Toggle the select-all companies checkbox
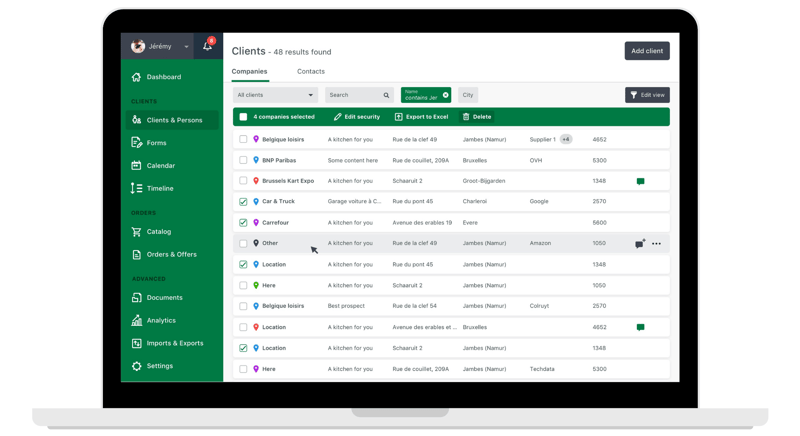Image resolution: width=800 pixels, height=436 pixels. click(243, 117)
